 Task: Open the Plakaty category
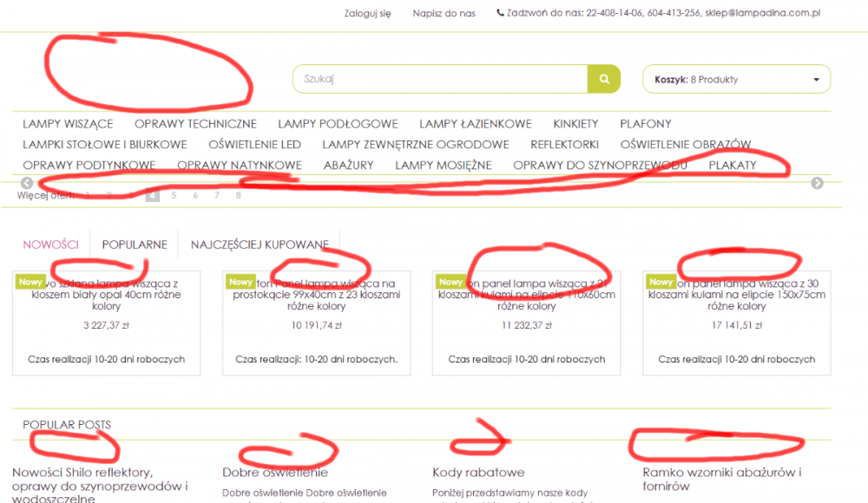click(x=733, y=165)
